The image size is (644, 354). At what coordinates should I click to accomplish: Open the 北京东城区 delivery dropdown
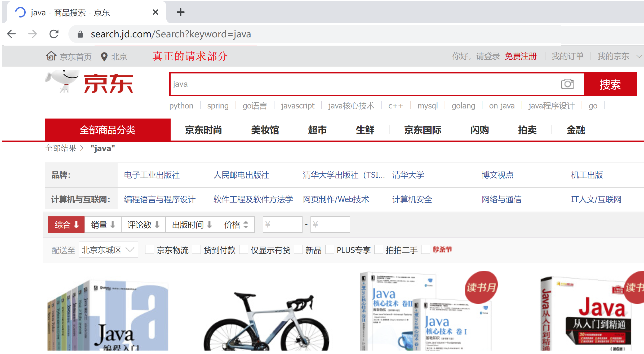point(108,250)
